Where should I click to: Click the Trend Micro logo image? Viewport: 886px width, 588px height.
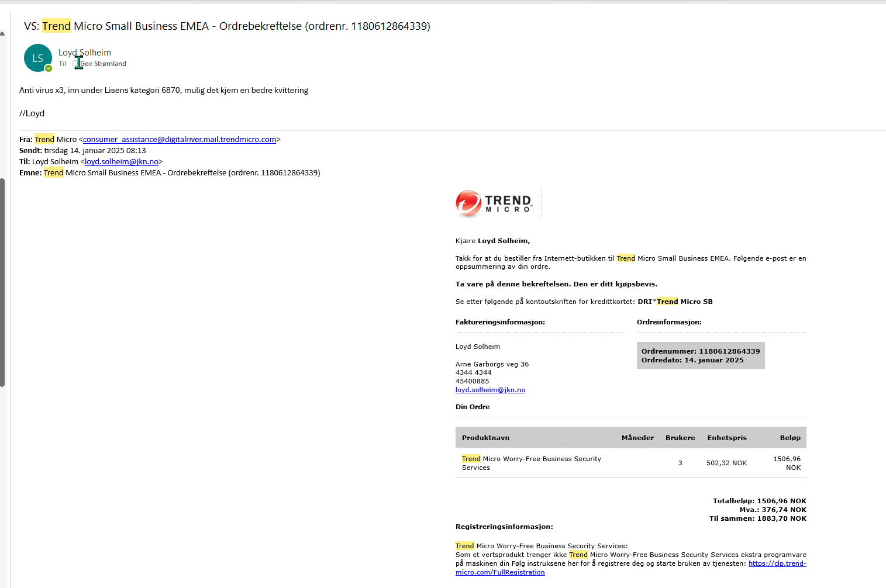click(494, 203)
